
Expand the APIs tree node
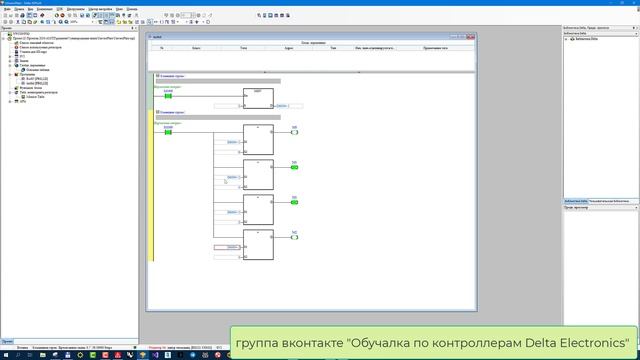tap(10, 101)
